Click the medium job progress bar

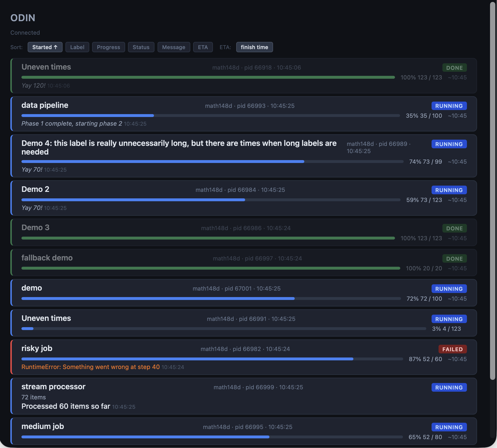click(x=212, y=437)
